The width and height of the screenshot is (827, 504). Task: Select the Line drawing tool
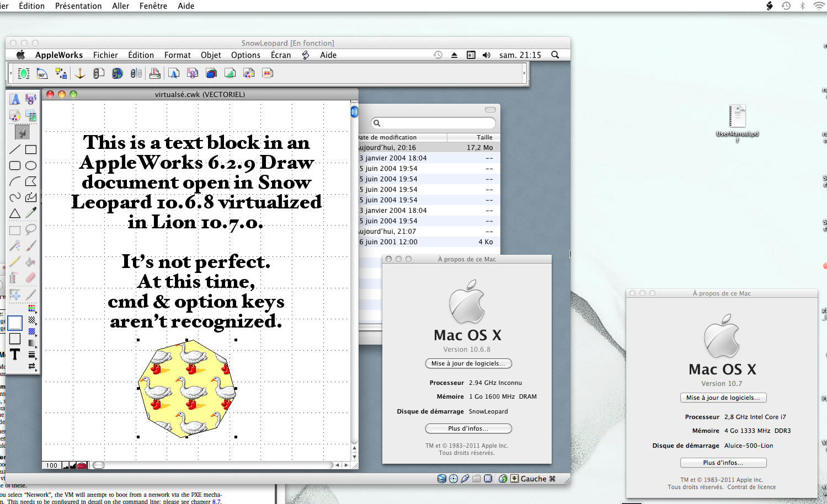click(15, 149)
